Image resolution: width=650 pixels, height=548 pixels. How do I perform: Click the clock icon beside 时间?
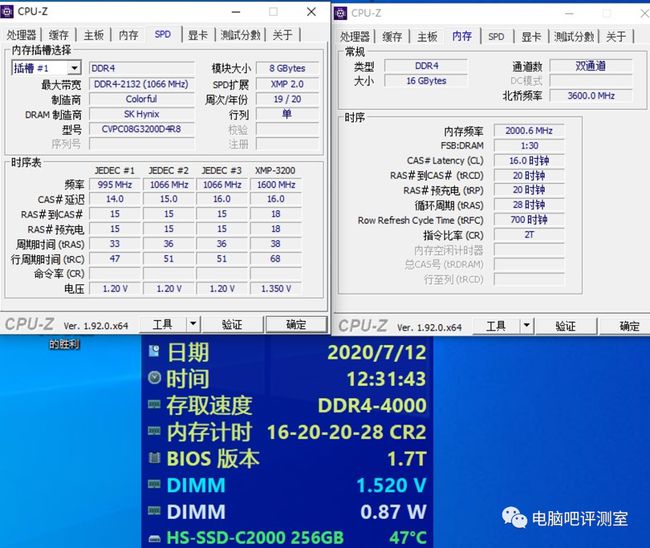tap(154, 378)
